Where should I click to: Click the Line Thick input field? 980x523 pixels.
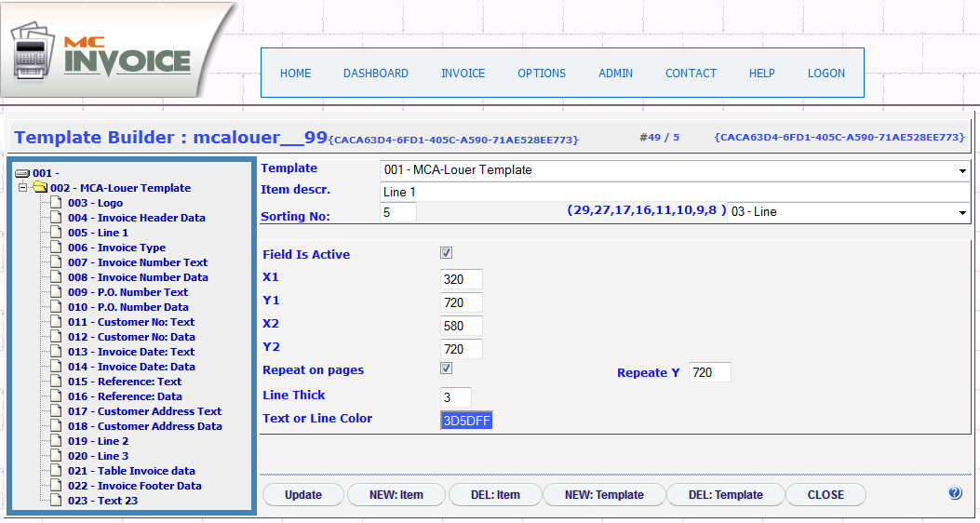tap(456, 397)
